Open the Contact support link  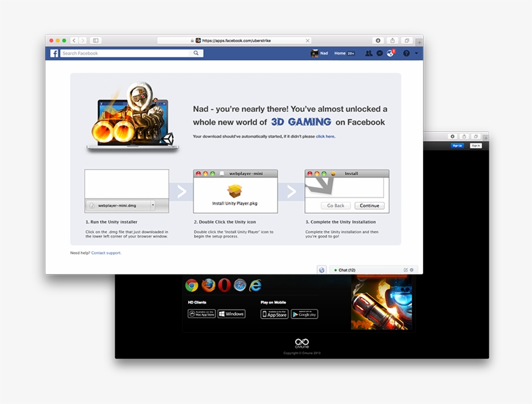(x=106, y=253)
